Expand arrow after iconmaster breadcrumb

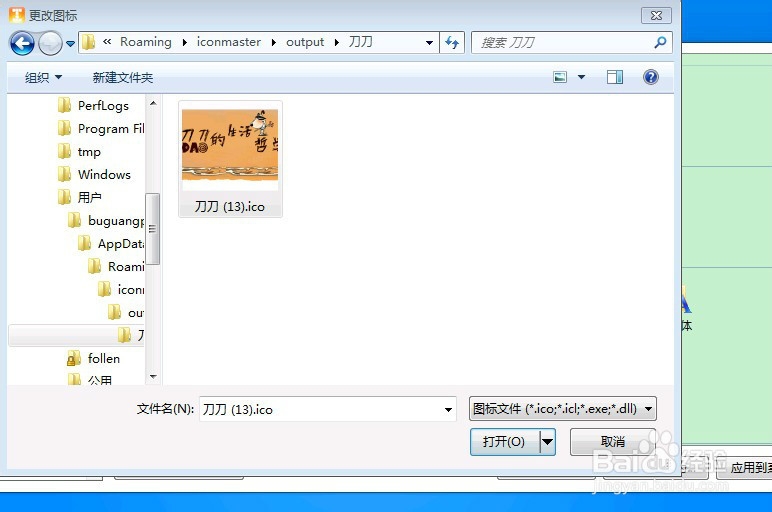pyautogui.click(x=274, y=43)
